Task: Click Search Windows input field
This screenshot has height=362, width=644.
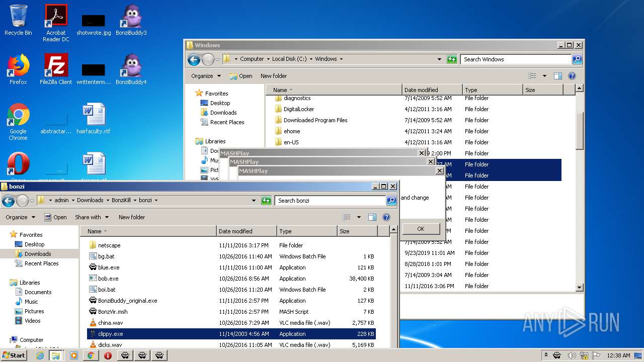Action: 516,59
